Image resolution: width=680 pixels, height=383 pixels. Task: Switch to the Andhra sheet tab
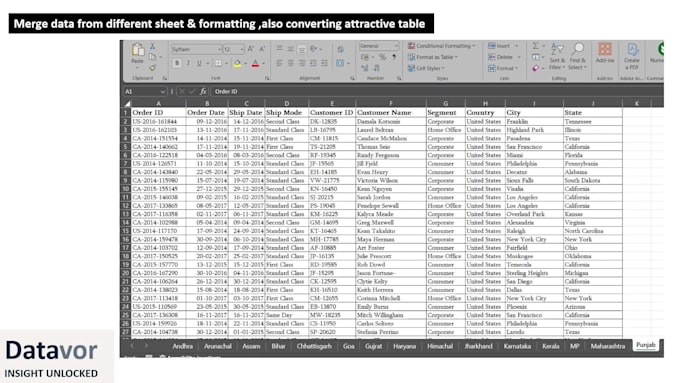point(183,346)
